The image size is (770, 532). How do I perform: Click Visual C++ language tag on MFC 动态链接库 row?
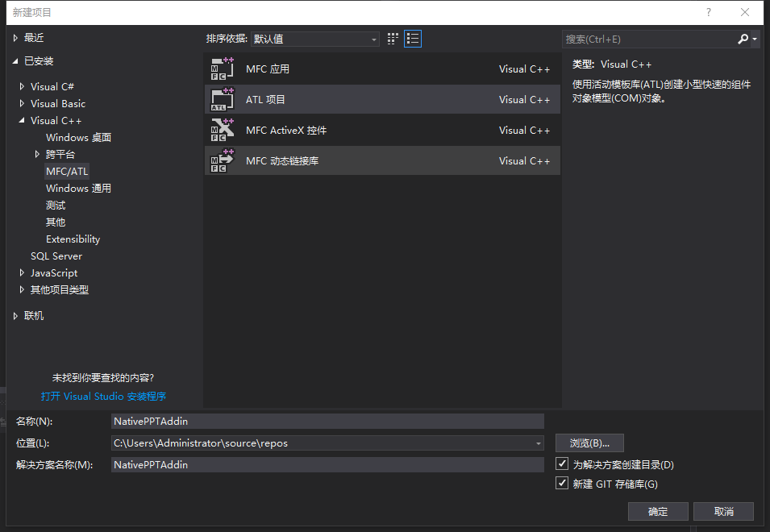point(524,160)
